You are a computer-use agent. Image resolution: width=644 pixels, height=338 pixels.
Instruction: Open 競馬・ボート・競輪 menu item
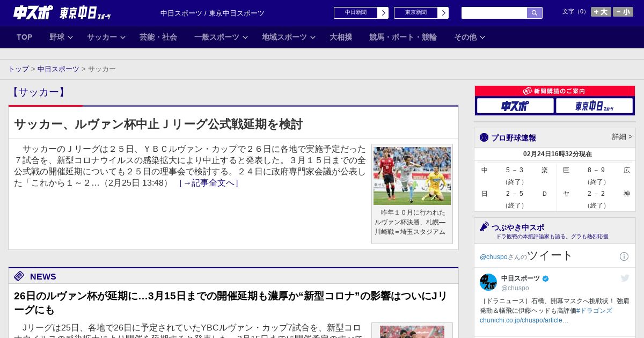(403, 37)
